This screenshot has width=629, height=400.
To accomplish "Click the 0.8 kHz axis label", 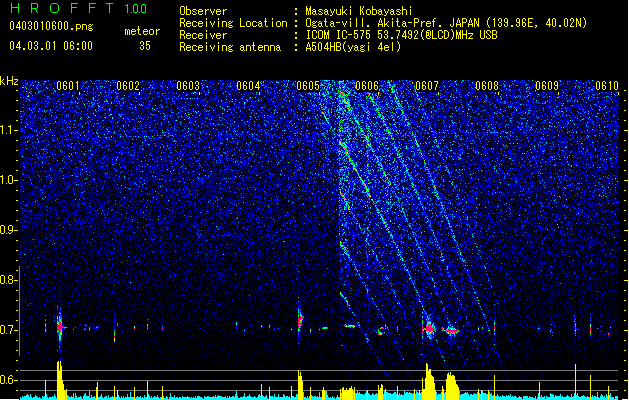I will (x=9, y=280).
